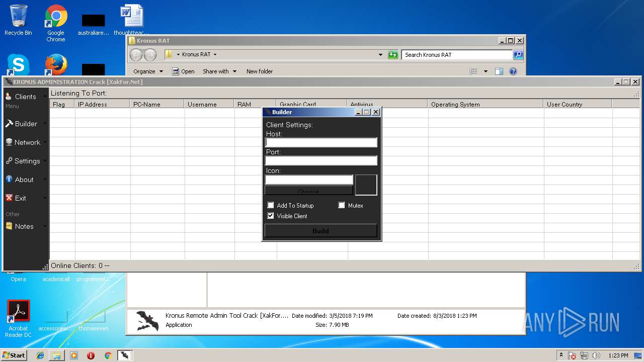Screen dimensions: 644x362
Task: Sort by the Username column header
Action: click(209, 104)
